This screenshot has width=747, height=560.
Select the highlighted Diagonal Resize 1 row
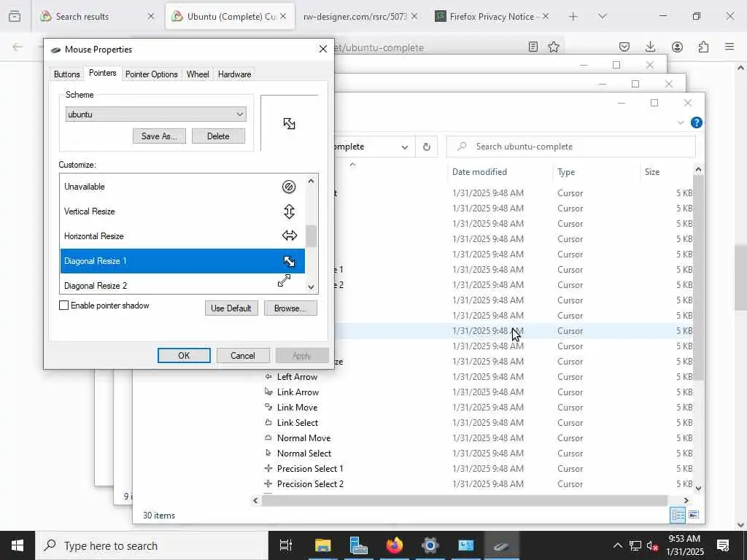tap(182, 261)
